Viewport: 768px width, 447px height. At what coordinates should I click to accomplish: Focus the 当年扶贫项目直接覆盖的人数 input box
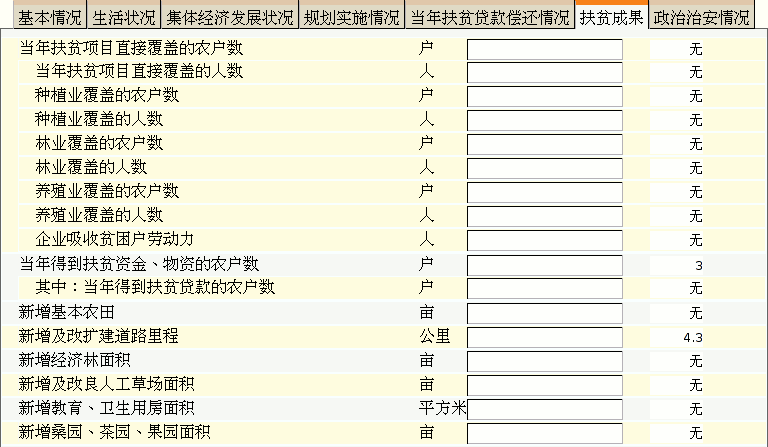click(x=545, y=73)
